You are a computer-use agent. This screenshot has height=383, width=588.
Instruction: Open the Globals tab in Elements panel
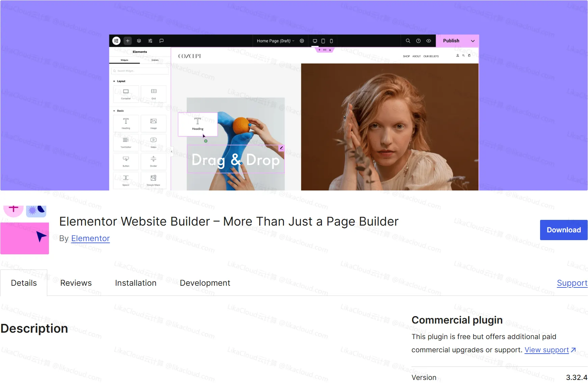click(155, 60)
